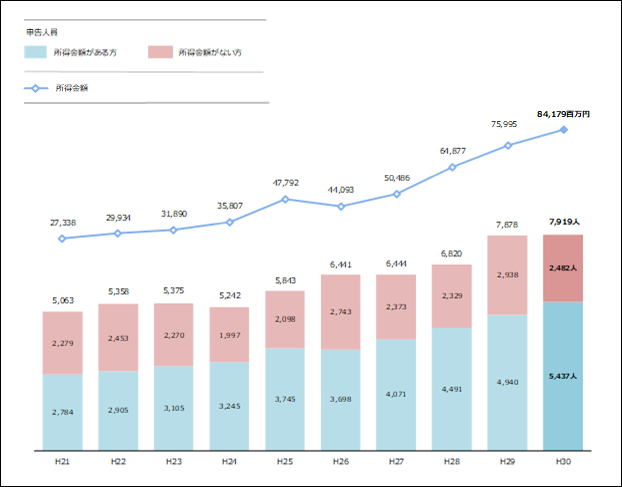Viewport: 622px width, 487px height.
Task: Select the pink bar segment showing 2,453
Action: coord(118,337)
